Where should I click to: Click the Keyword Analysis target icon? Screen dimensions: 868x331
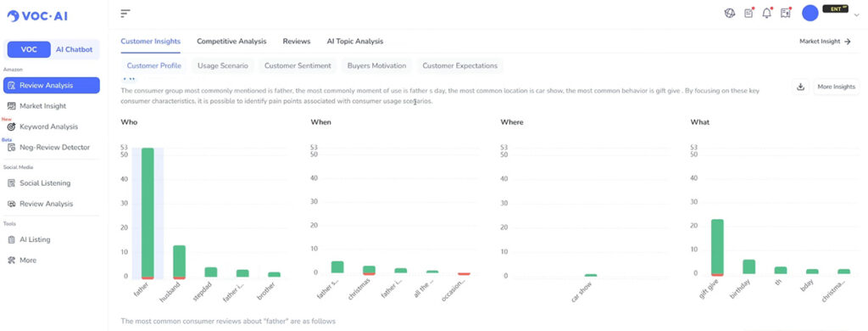(12, 127)
